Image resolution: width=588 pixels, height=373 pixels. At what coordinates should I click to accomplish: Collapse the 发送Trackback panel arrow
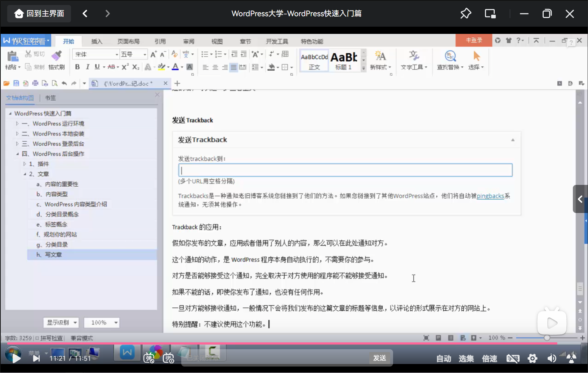[x=513, y=140]
